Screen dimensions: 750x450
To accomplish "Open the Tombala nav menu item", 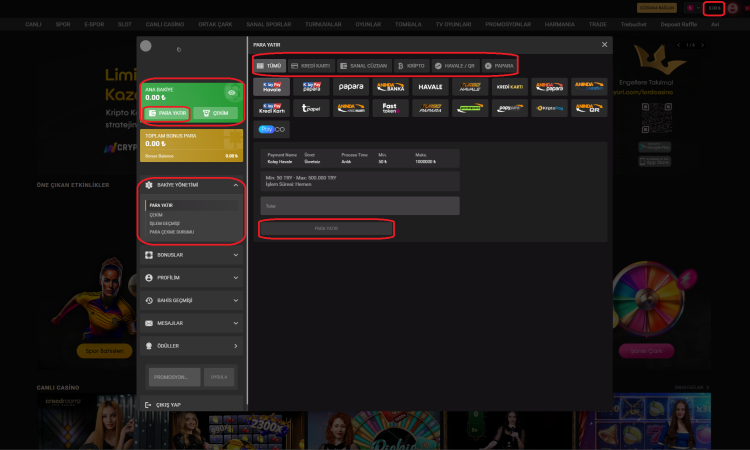I will point(408,24).
